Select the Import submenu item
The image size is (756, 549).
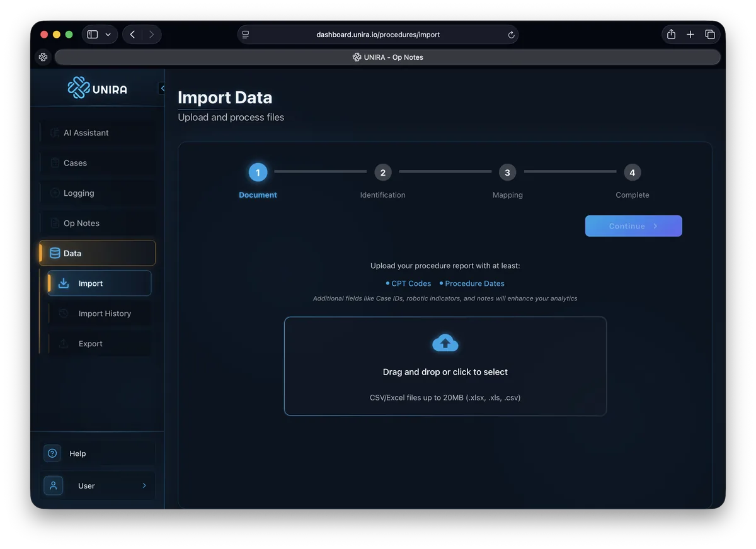coord(100,283)
